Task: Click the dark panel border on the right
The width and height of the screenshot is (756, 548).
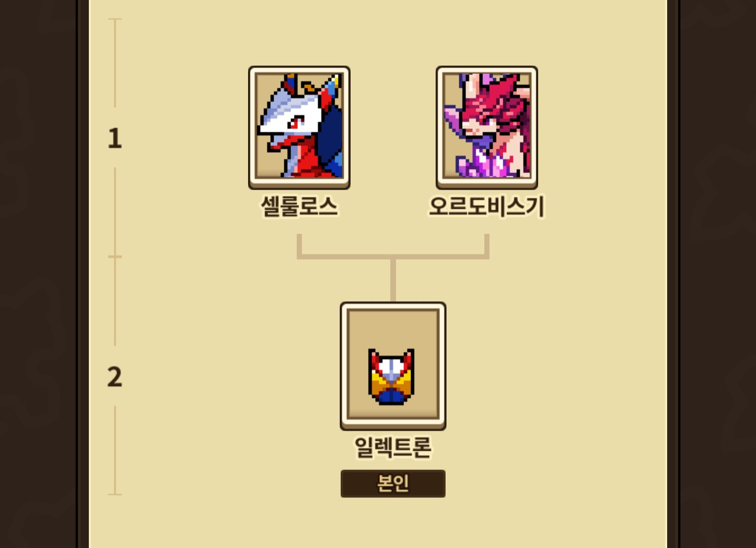Action: (x=673, y=274)
